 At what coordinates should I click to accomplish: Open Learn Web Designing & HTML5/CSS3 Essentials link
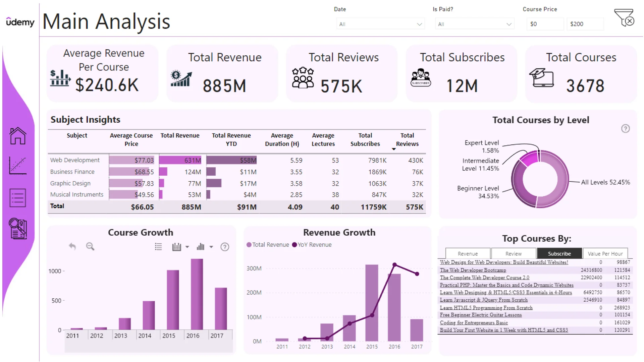pyautogui.click(x=506, y=292)
